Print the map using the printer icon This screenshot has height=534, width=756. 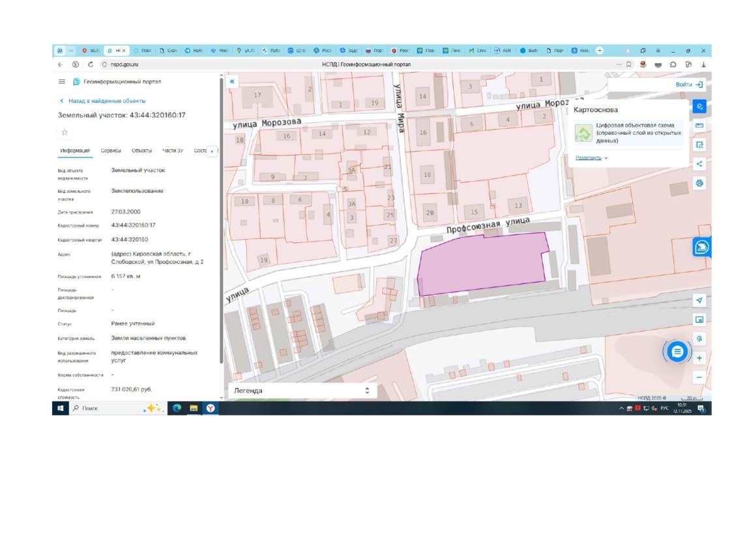click(x=699, y=183)
